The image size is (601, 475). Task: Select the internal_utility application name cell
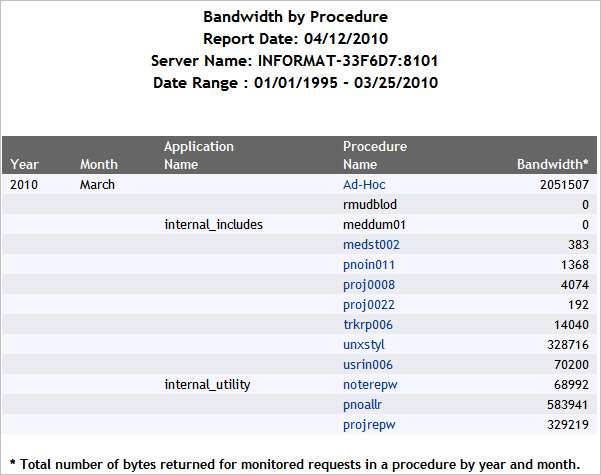click(206, 385)
